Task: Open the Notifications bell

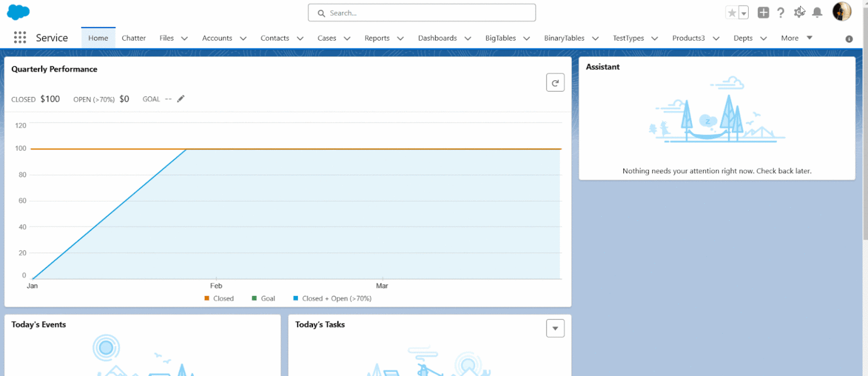Action: pyautogui.click(x=817, y=12)
